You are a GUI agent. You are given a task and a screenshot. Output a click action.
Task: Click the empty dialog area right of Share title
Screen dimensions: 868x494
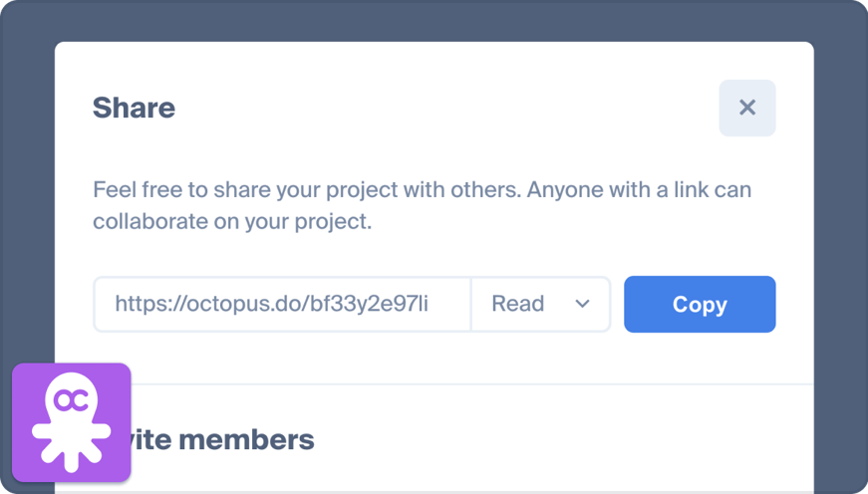448,108
